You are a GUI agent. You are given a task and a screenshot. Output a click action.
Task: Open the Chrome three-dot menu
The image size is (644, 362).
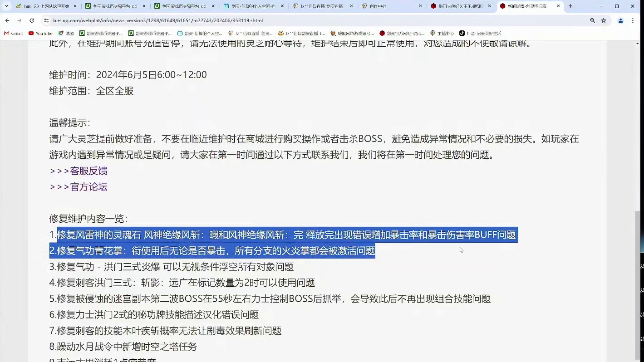[x=633, y=20]
